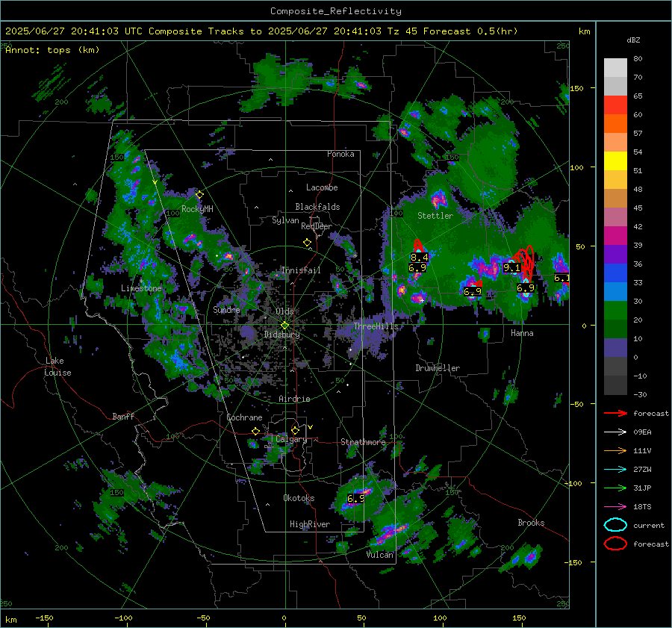Viewport: 672px width, 628px height.
Task: Click the Banff town label
Action: pos(123,417)
